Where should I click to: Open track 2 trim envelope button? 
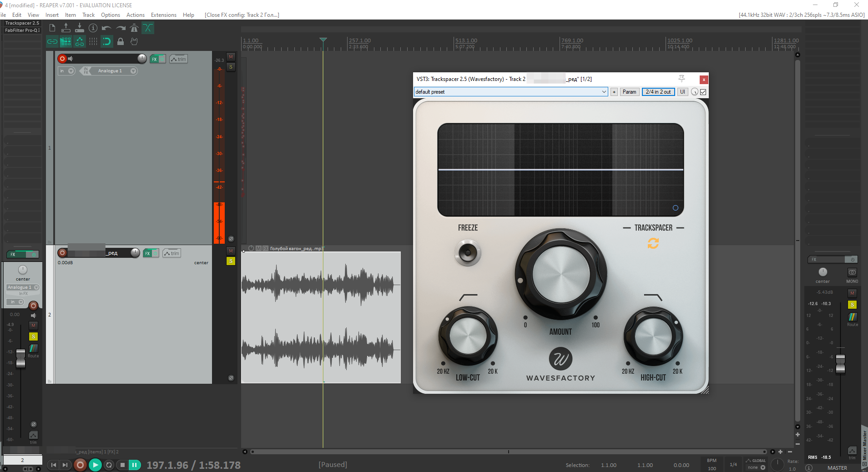point(172,253)
